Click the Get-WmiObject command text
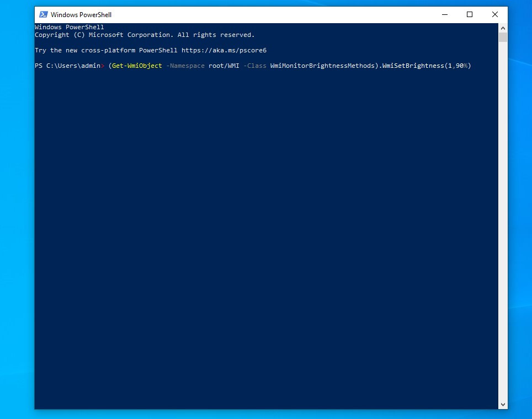Screen dimensions: 532x419 (137, 66)
